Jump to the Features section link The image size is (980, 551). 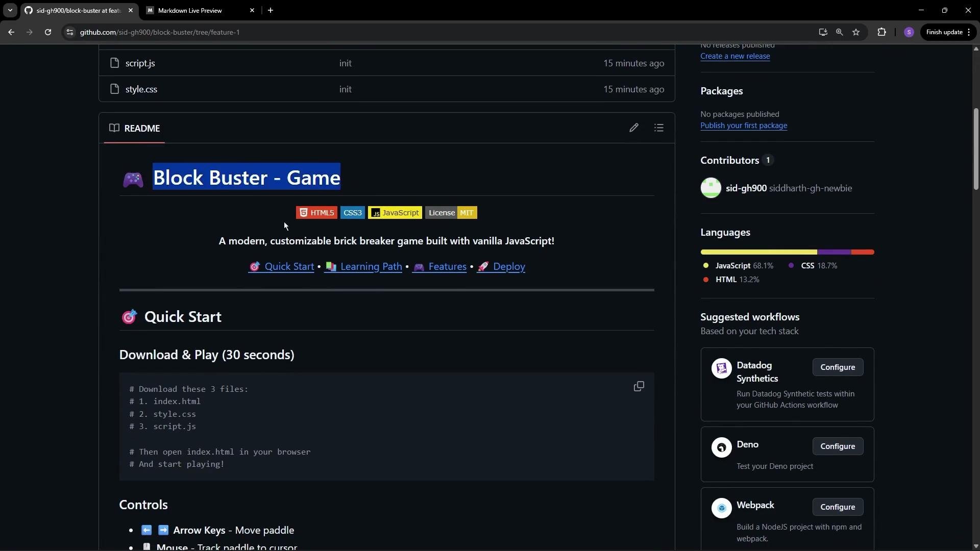coord(439,267)
